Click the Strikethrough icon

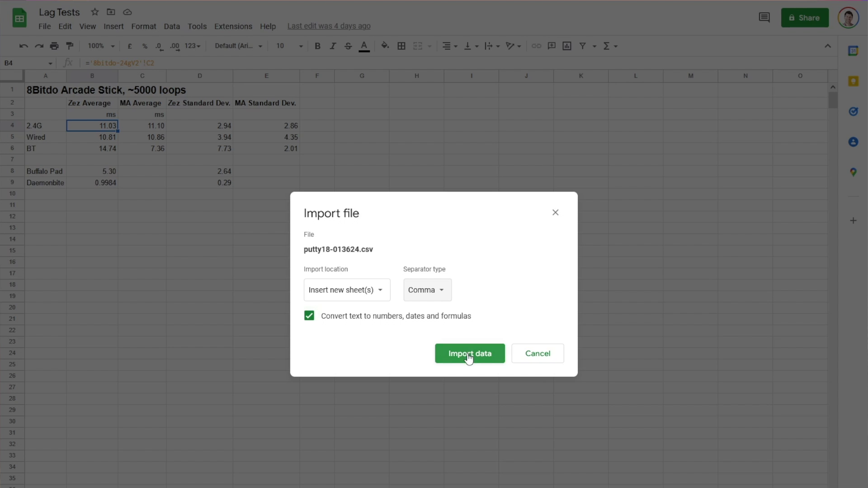(x=348, y=46)
